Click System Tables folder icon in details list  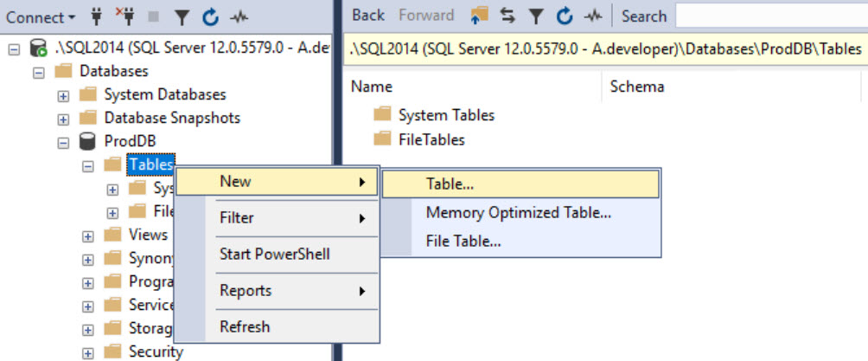tap(382, 115)
